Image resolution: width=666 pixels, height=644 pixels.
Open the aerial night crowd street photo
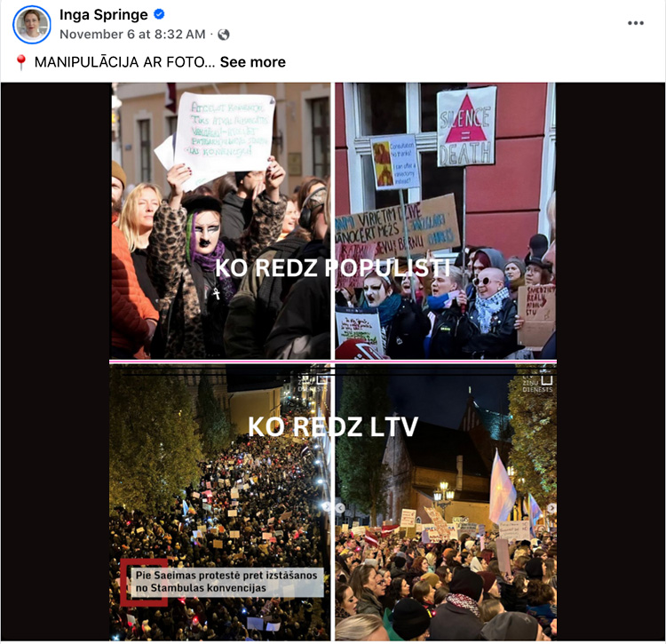(220, 503)
